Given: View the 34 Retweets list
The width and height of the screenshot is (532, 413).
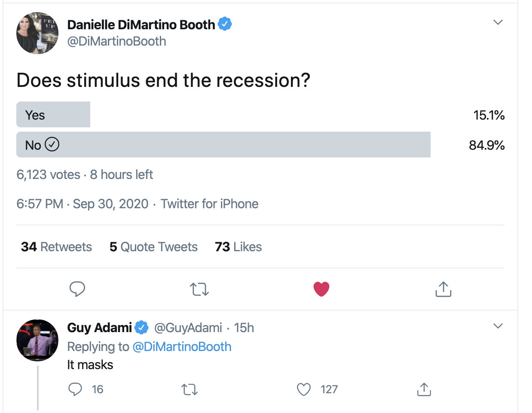Looking at the screenshot, I should point(56,247).
